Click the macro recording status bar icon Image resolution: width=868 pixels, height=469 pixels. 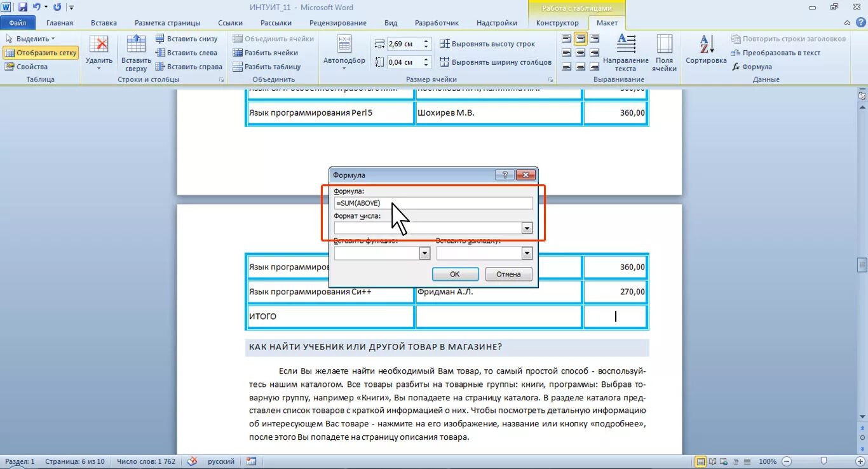[x=252, y=461]
